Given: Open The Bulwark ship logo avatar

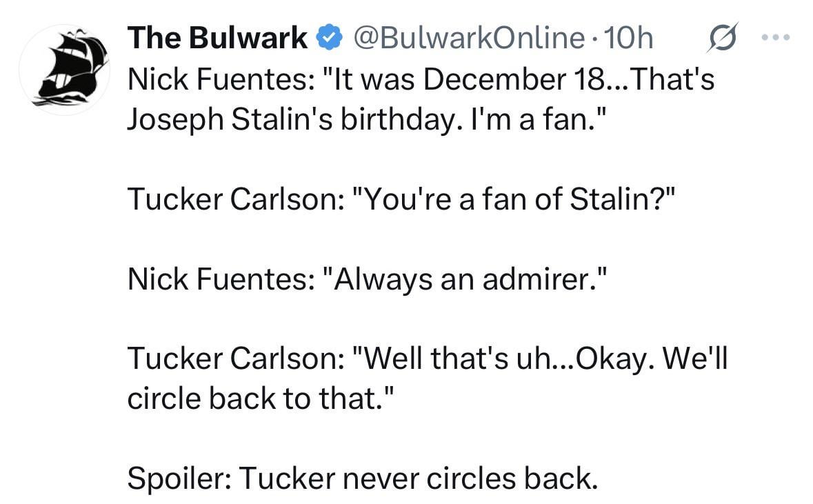Looking at the screenshot, I should click(x=64, y=69).
